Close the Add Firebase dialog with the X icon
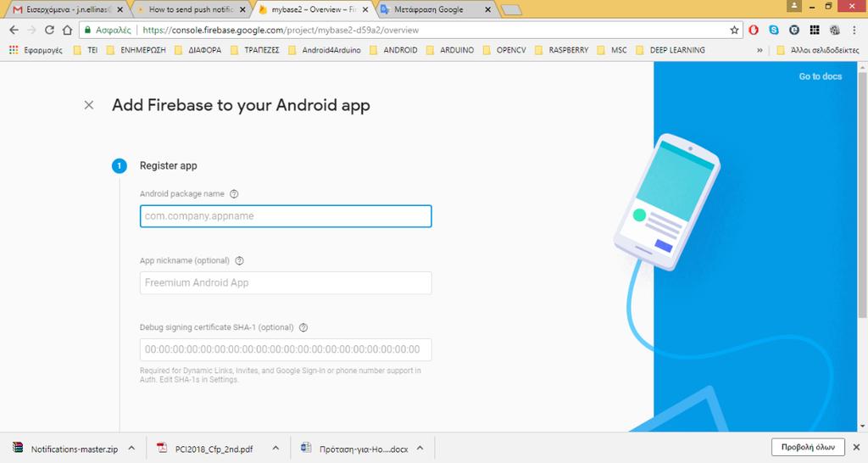Viewport: 868px width, 463px height. click(88, 105)
